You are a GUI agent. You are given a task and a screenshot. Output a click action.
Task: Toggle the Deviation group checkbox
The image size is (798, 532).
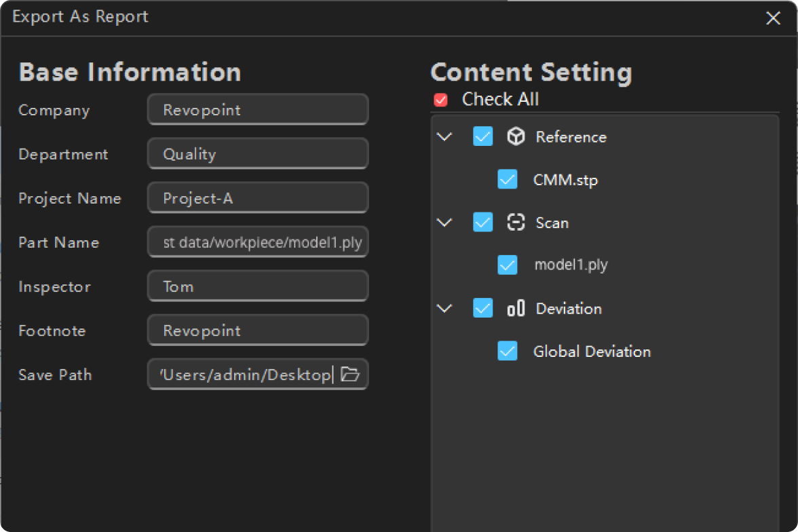[x=482, y=308]
